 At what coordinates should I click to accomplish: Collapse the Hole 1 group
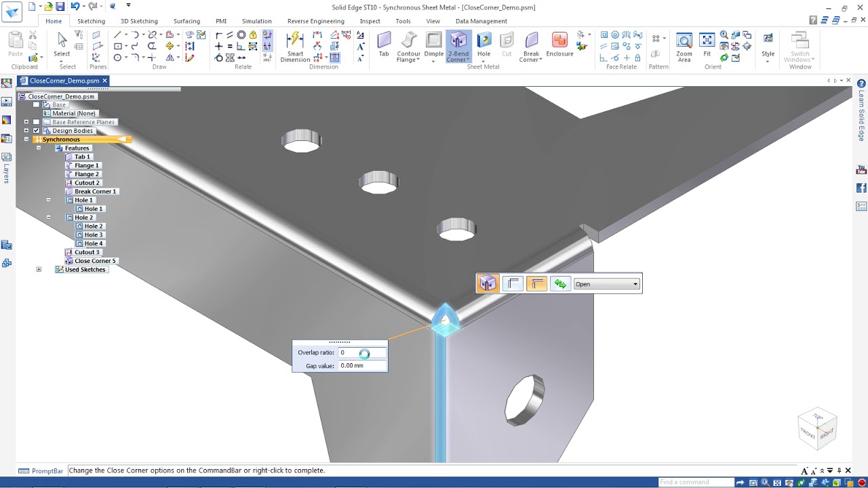(x=48, y=200)
